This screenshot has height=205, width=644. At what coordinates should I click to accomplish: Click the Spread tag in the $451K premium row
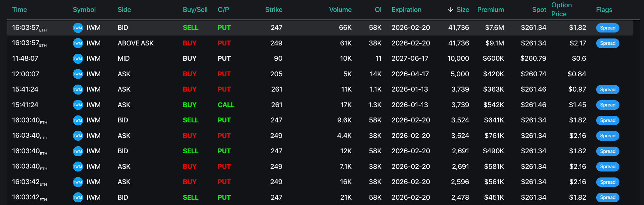[x=607, y=197]
